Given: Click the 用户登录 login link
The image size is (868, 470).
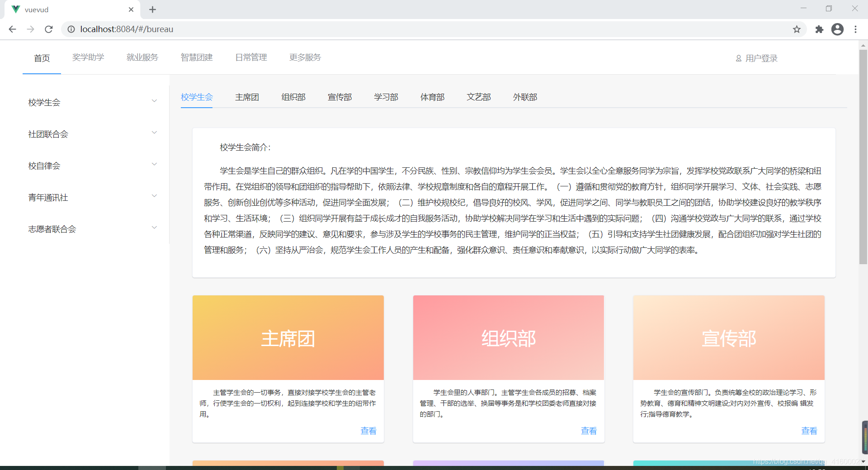Looking at the screenshot, I should point(761,58).
